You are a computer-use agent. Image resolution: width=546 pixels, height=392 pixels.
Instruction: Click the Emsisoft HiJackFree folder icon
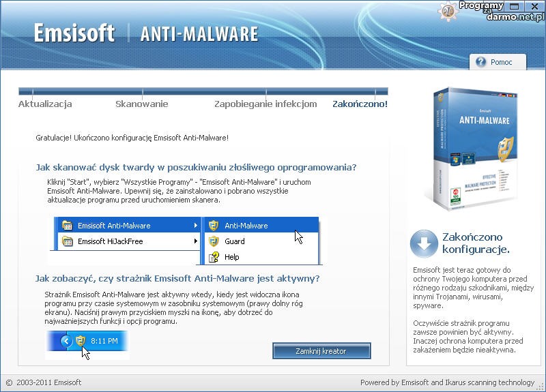point(67,241)
